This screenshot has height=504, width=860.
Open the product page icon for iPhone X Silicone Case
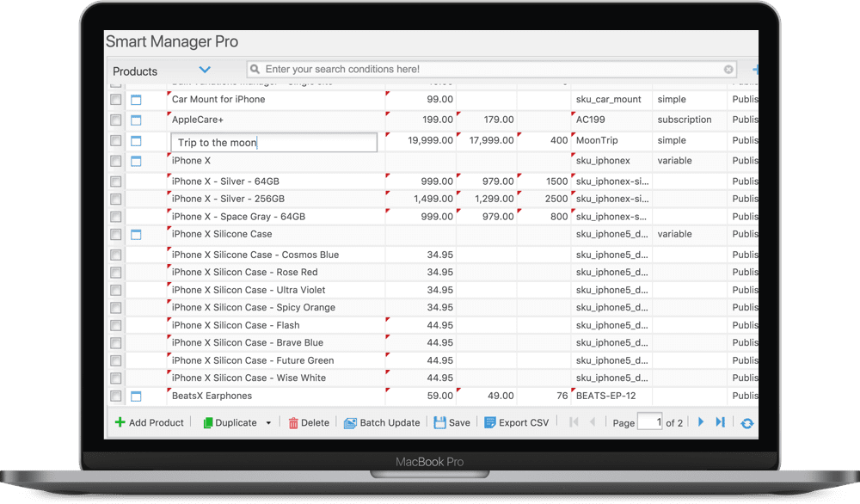tap(136, 234)
